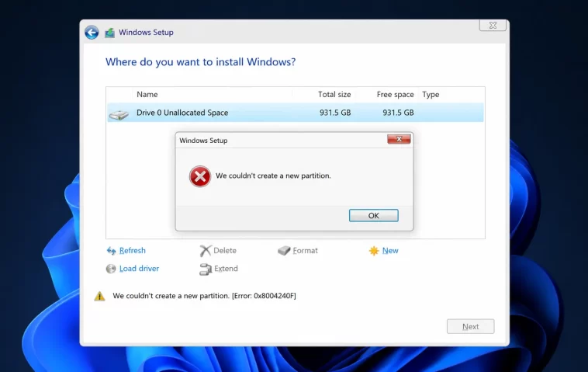
Task: Click the Name column header
Action: [x=147, y=95]
